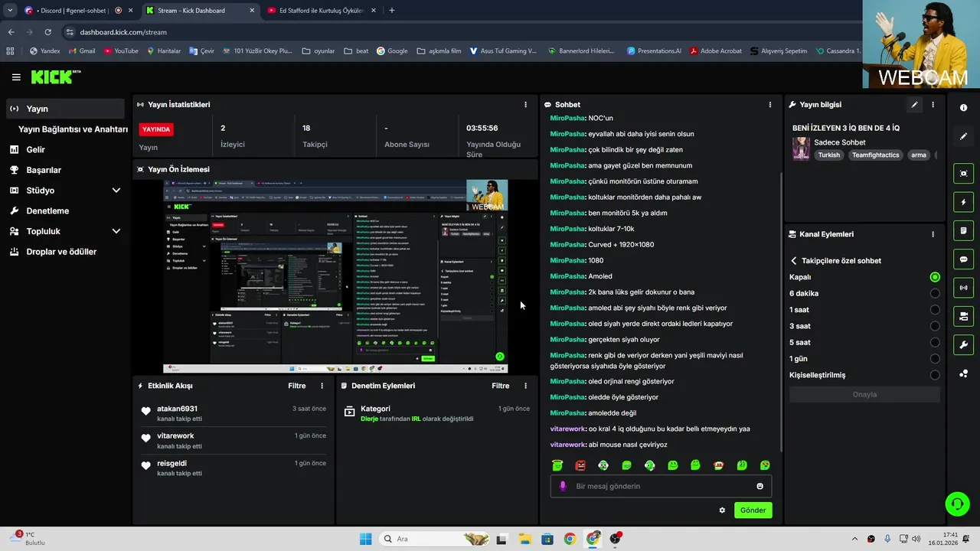Click the purple microphone icon in message box

coord(563,486)
